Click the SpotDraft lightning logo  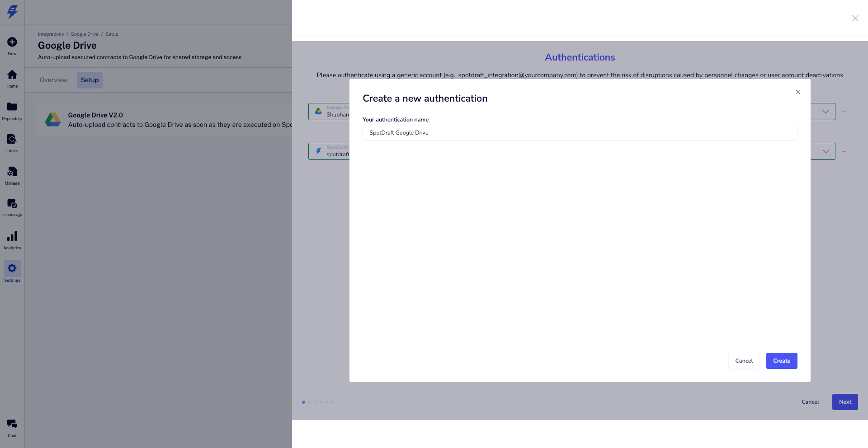point(12,12)
